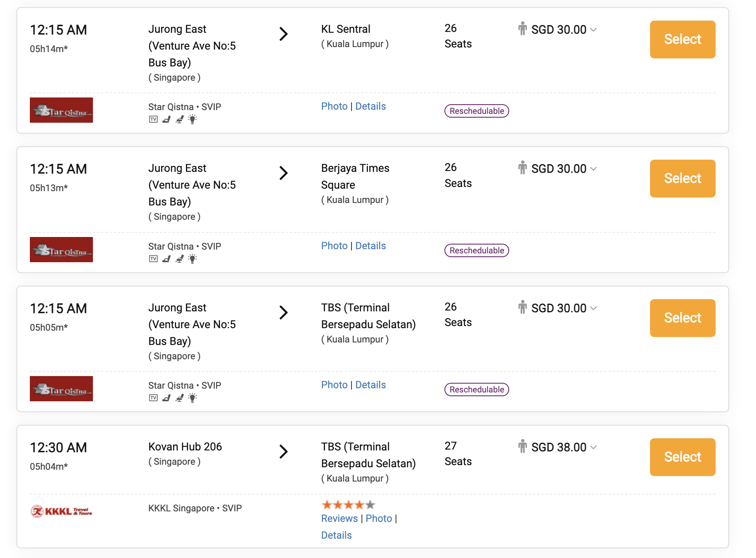Click 'Berjaya Times Square' destination text
The height and width of the screenshot is (558, 756).
tap(355, 176)
